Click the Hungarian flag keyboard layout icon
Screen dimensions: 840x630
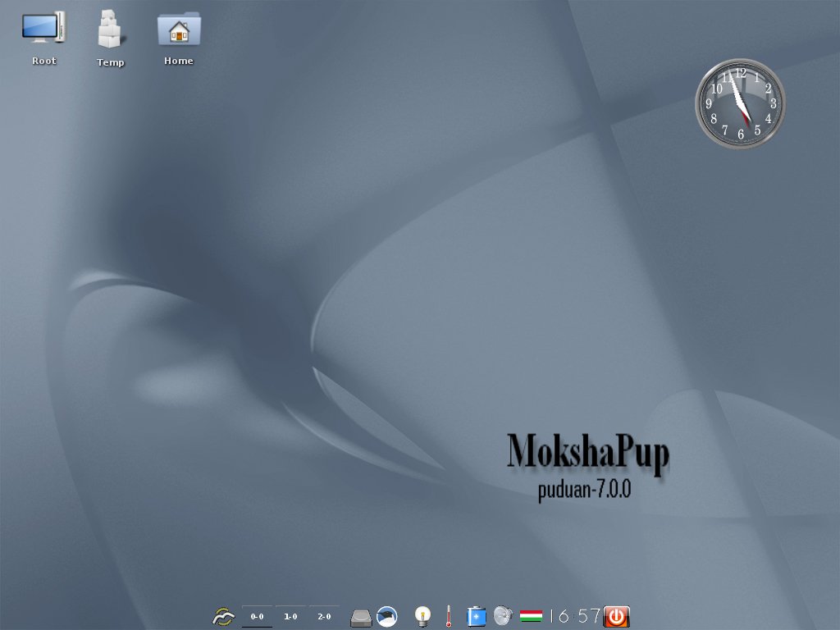click(x=531, y=616)
